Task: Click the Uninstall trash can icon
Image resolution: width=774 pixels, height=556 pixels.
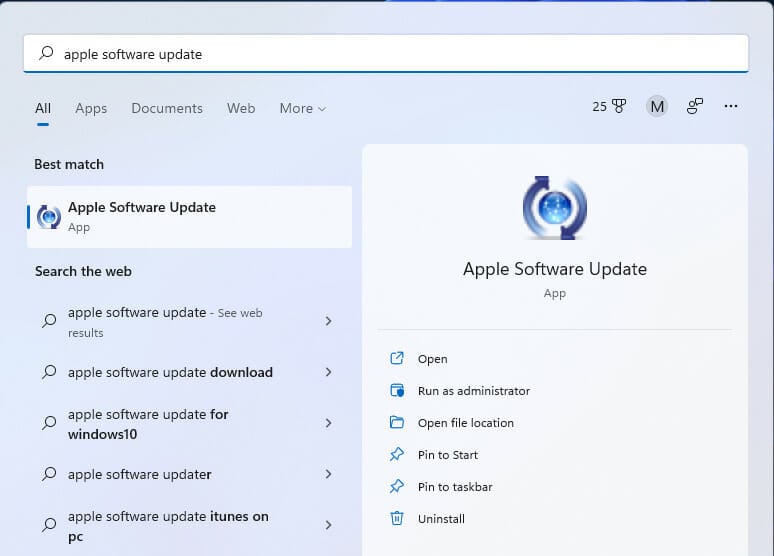Action: pos(397,518)
